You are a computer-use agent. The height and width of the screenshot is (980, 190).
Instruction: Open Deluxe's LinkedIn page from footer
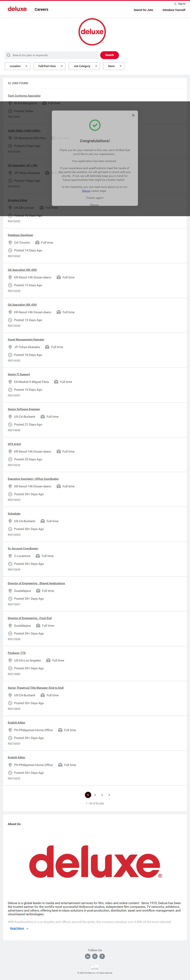[88, 956]
